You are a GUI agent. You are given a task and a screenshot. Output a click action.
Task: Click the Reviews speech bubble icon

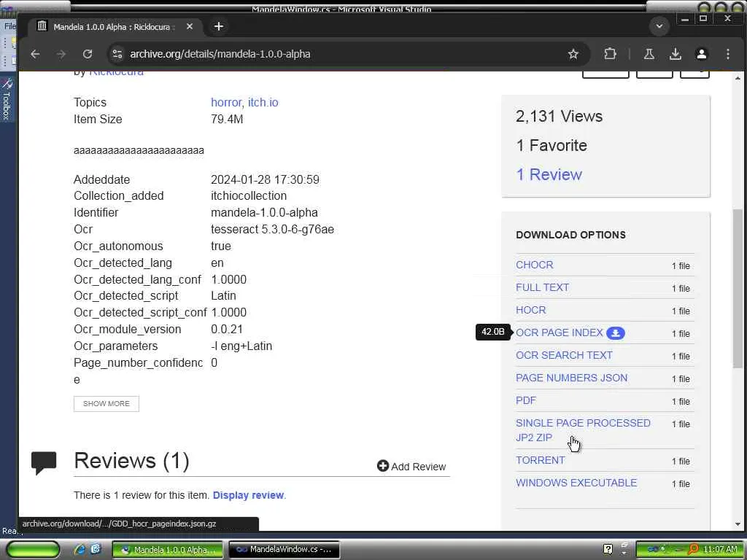coord(44,462)
